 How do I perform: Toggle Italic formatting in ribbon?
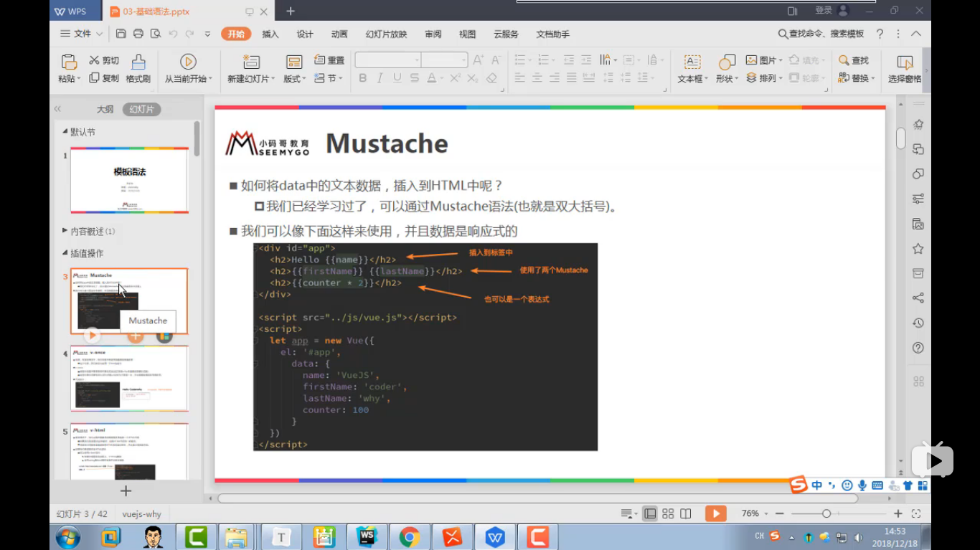[x=380, y=78]
